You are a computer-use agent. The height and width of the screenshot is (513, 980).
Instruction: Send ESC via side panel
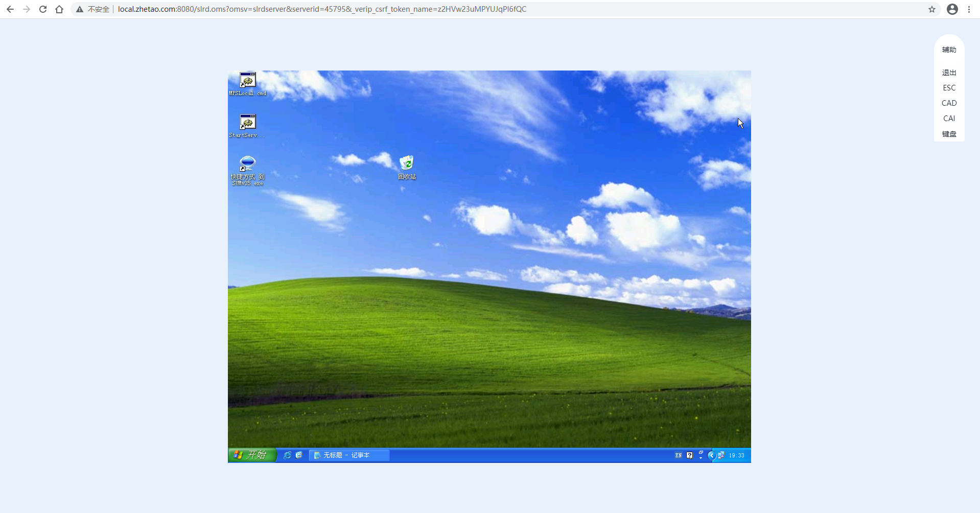(949, 88)
